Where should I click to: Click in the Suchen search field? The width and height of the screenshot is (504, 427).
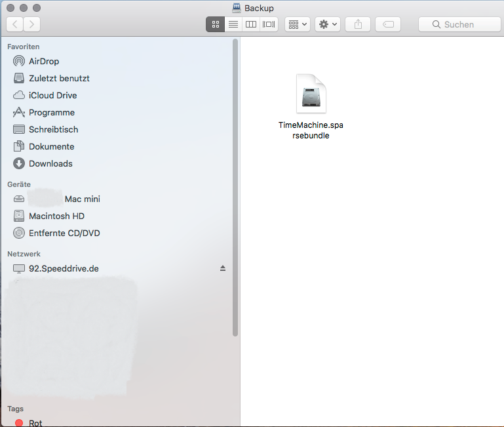click(x=459, y=24)
